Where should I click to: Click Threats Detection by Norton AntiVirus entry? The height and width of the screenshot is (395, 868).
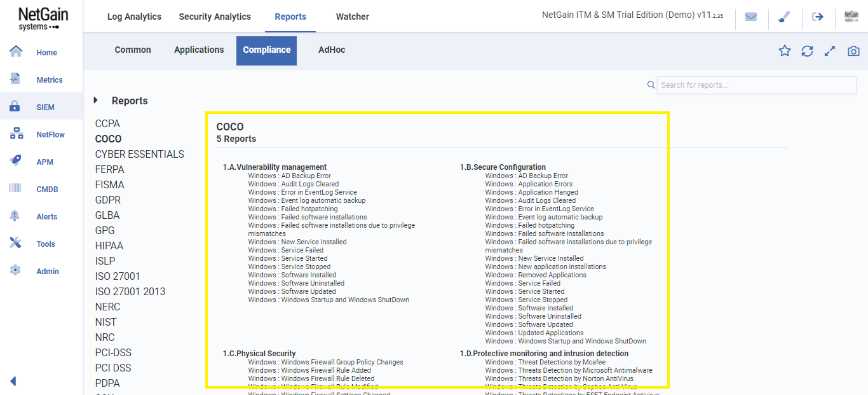(559, 378)
